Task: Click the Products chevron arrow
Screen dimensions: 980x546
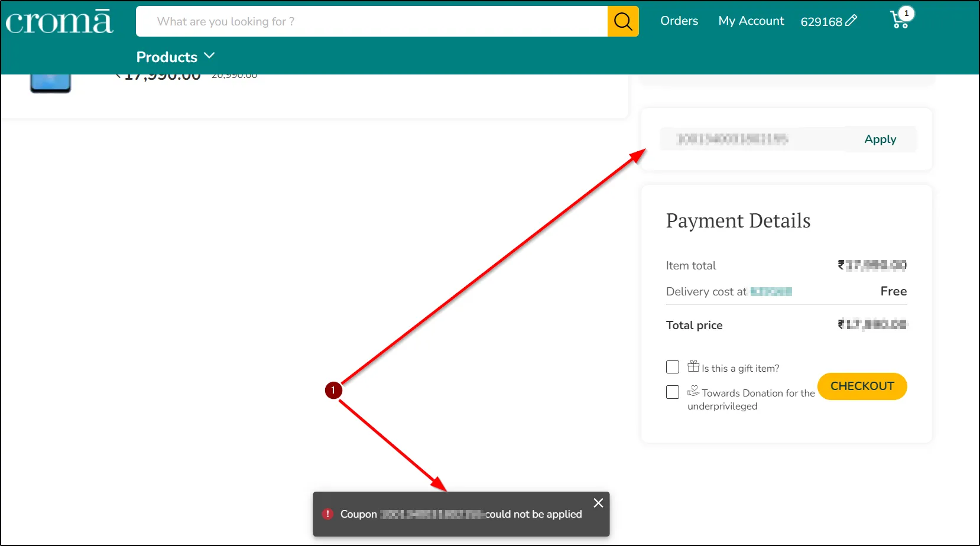Action: pyautogui.click(x=209, y=56)
